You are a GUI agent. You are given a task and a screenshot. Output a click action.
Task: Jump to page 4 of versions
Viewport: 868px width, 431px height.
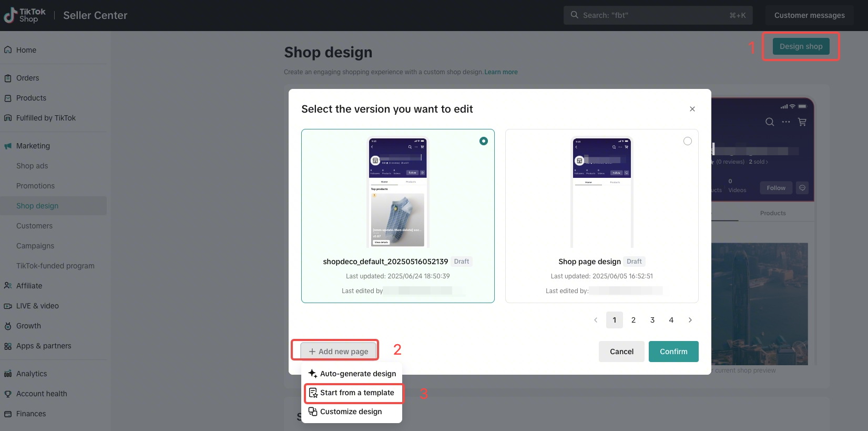671,320
